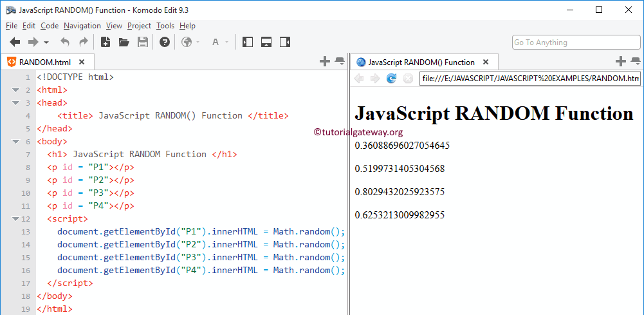Reload the browser preview page

click(x=391, y=79)
